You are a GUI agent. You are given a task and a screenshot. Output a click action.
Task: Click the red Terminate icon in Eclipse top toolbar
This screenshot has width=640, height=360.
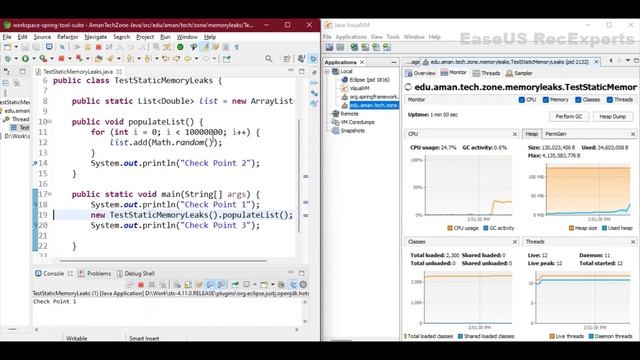(98, 47)
